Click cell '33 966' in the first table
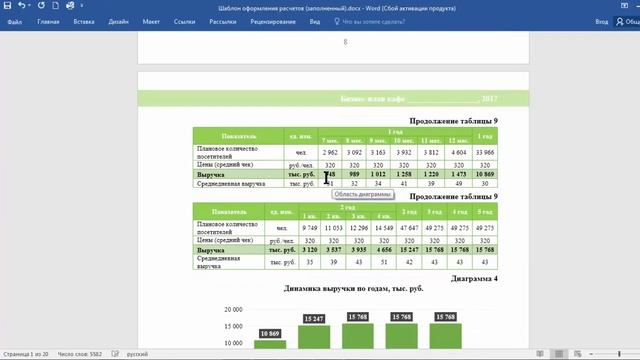Screen dimensions: 640x360 tap(485, 153)
